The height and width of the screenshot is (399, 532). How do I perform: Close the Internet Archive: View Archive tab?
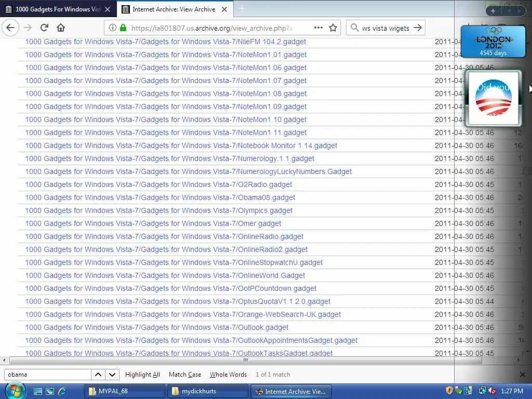[224, 9]
